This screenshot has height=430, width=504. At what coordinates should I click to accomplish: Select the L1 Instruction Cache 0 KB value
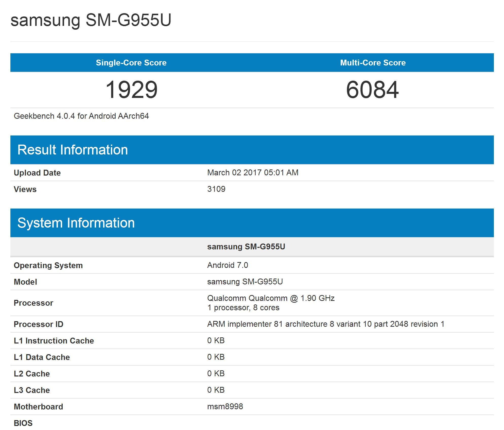point(216,340)
